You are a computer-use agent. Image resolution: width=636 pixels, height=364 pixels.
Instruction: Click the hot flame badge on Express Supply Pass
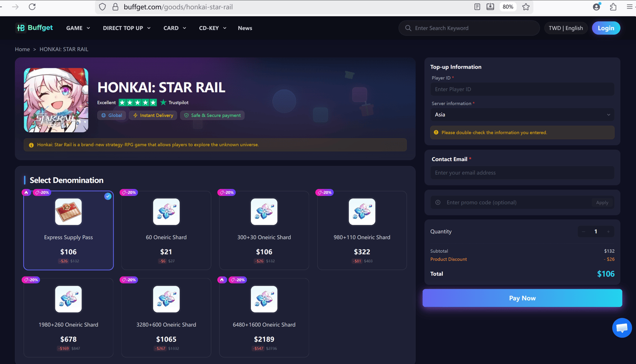coord(27,192)
